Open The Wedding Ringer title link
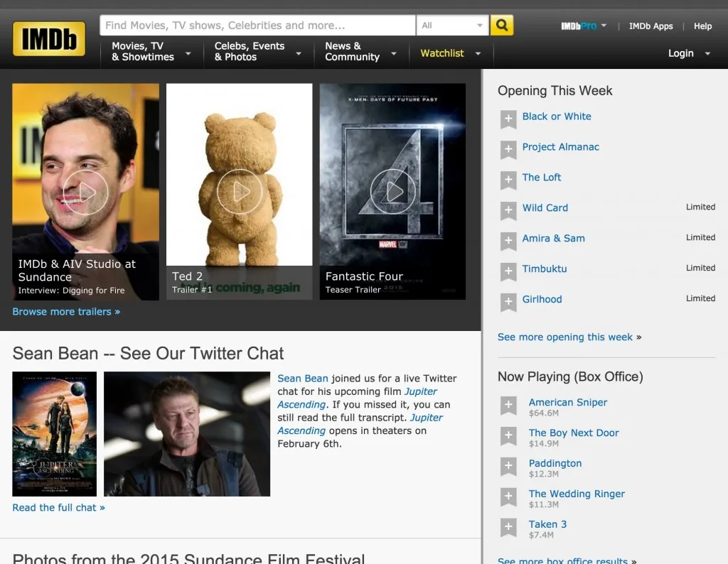This screenshot has height=564, width=728. tap(577, 494)
